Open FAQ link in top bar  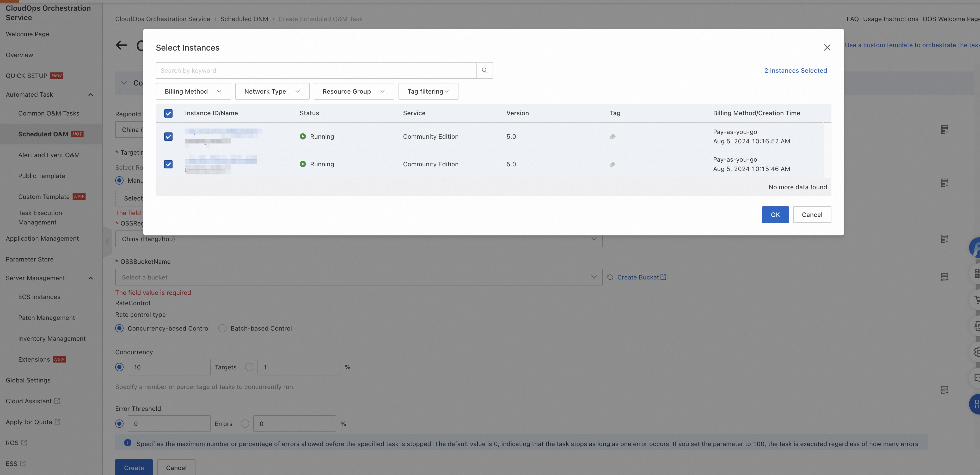[x=853, y=19]
